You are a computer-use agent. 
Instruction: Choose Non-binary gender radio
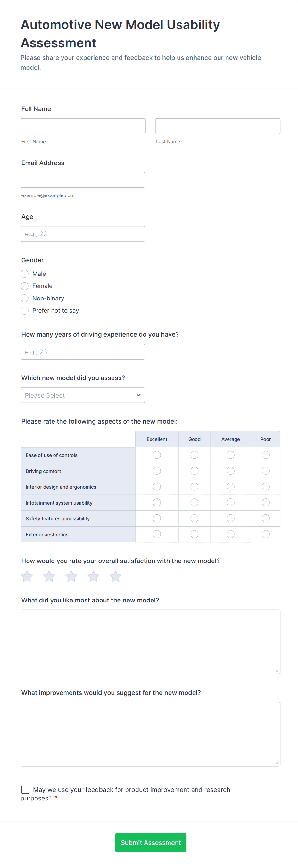click(25, 298)
